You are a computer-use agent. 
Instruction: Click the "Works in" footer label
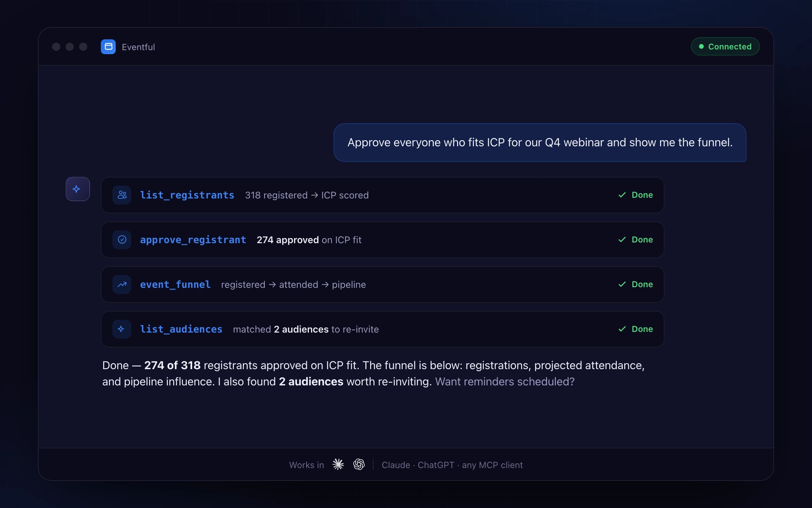point(306,465)
